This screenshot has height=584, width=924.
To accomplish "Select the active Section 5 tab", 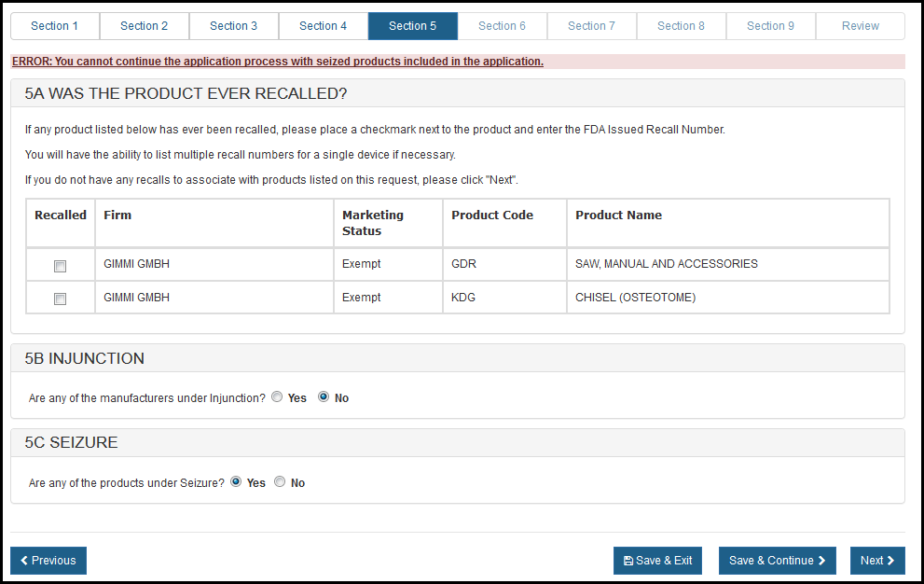I will [413, 26].
